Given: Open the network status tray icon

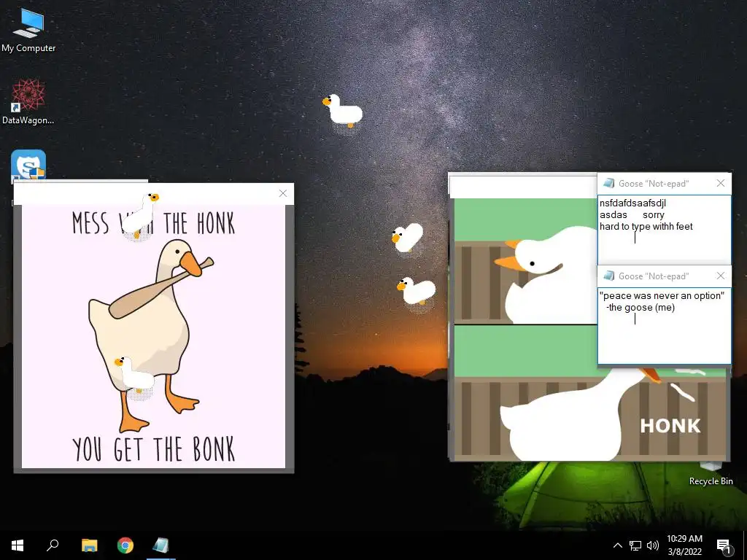Looking at the screenshot, I should click(635, 545).
